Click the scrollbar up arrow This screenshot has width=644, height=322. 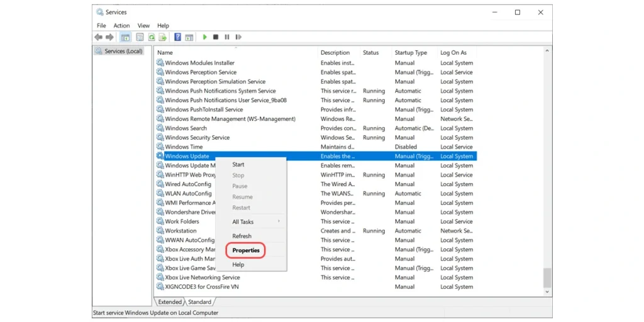(547, 51)
